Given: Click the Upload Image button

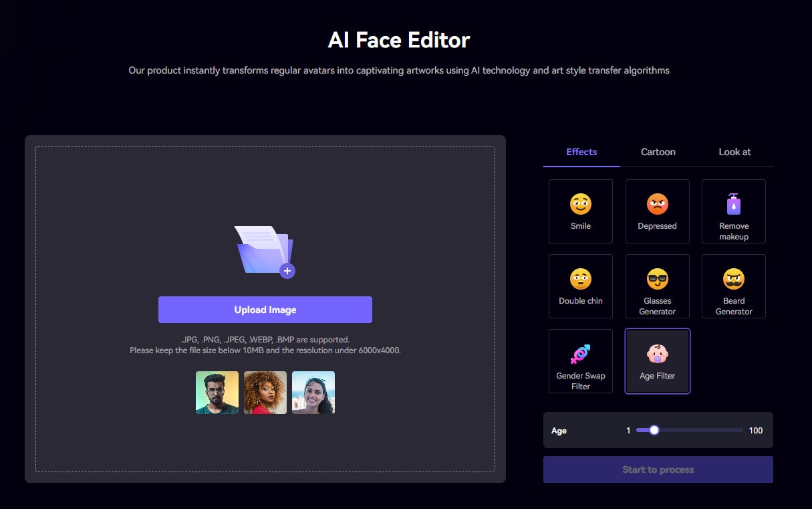Looking at the screenshot, I should 265,310.
